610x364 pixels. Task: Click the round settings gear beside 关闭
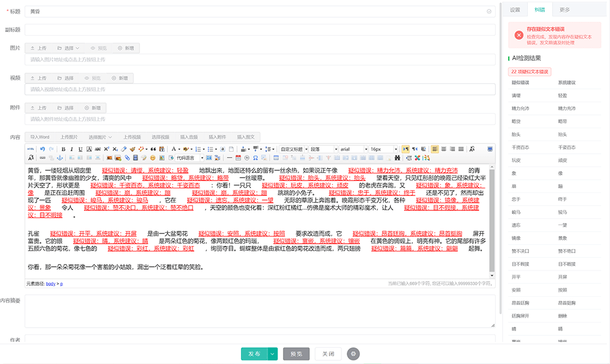[x=353, y=354]
